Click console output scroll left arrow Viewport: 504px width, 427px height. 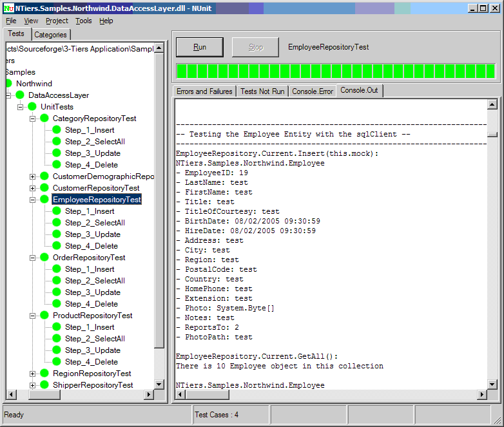click(180, 394)
